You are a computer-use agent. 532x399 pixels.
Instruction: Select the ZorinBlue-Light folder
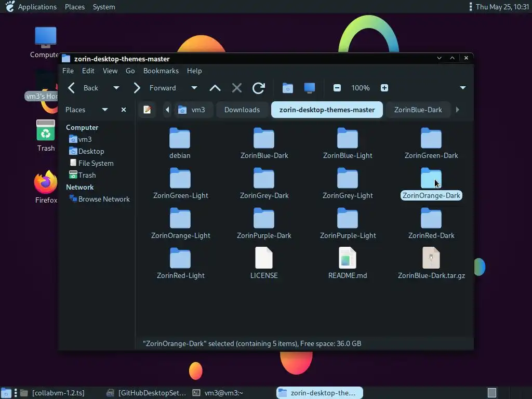(348, 143)
